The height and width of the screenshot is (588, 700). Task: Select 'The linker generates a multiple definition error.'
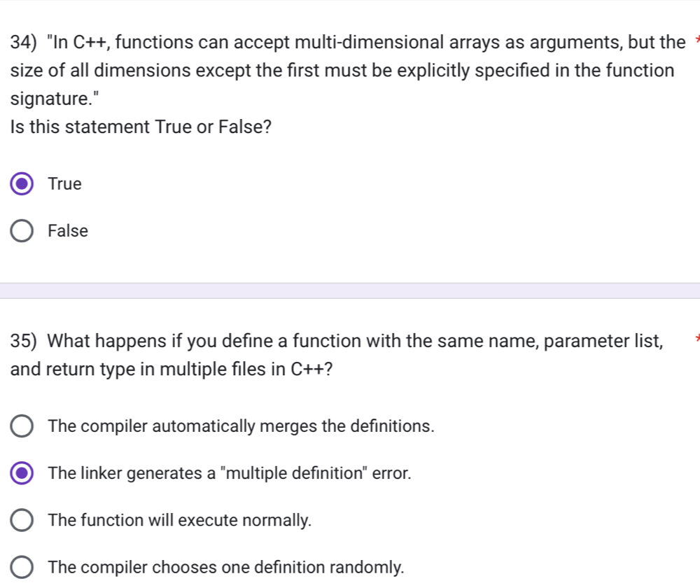coord(22,472)
